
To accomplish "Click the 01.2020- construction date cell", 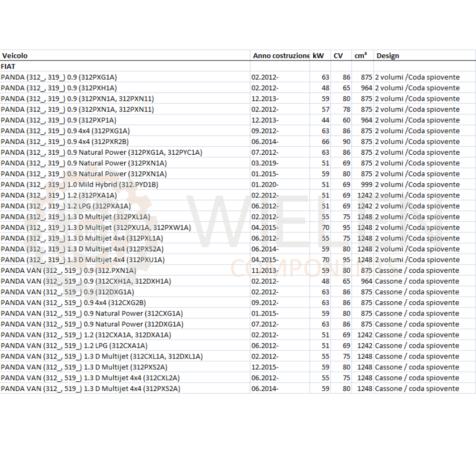I will pos(280,185).
